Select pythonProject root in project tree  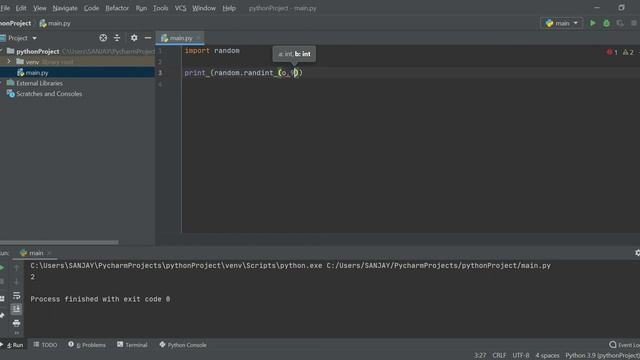(x=38, y=51)
